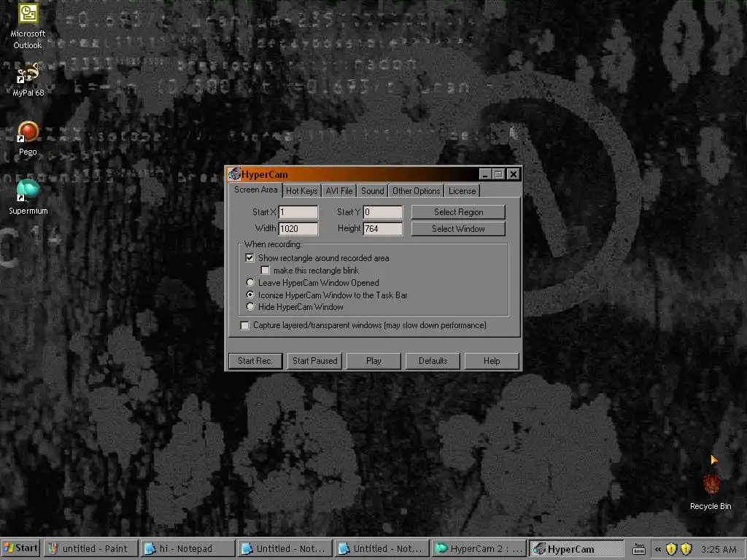Open the Sound tab
This screenshot has width=747, height=560.
(372, 191)
